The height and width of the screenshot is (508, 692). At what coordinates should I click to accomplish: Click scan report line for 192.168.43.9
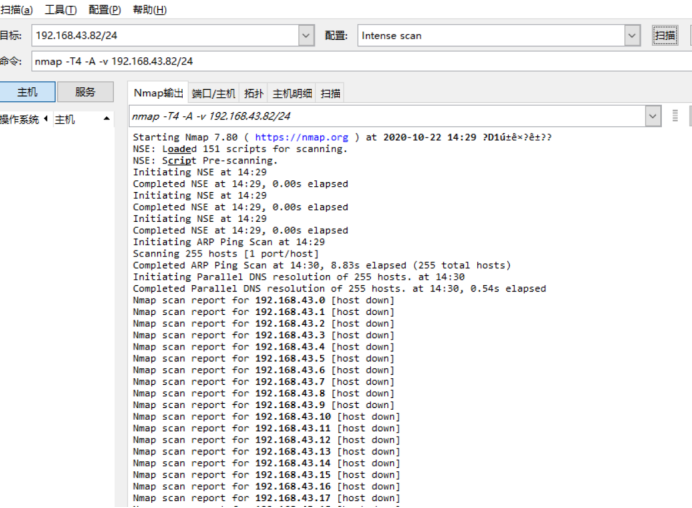coord(263,405)
